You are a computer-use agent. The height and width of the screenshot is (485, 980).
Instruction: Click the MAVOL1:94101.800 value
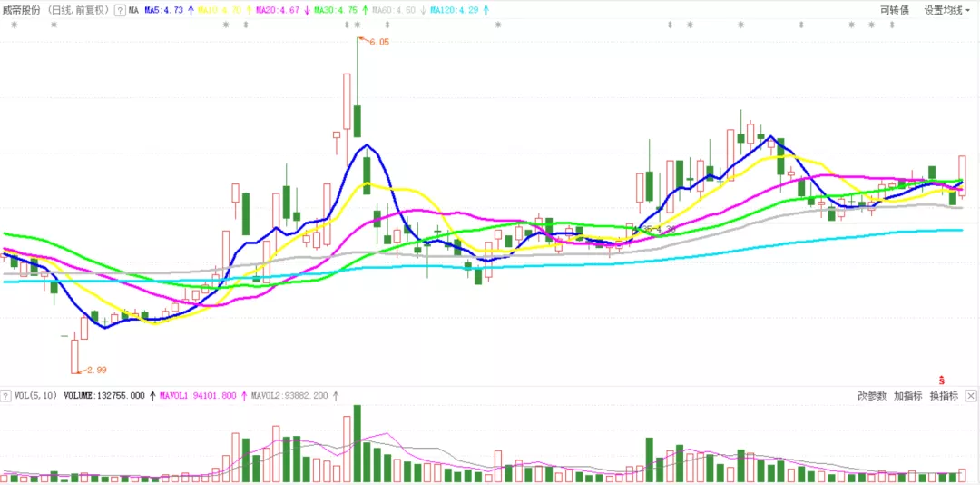click(198, 395)
